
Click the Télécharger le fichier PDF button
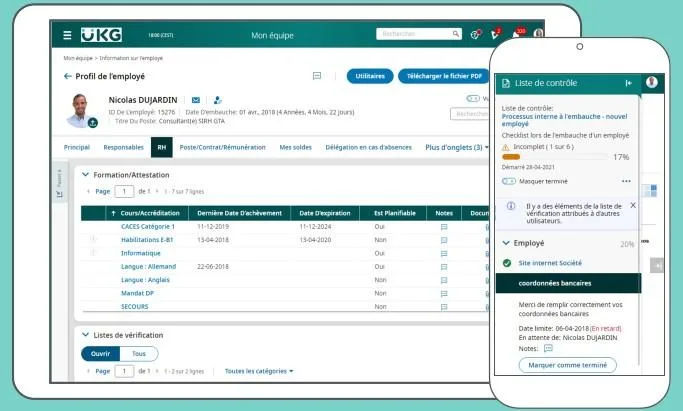(444, 76)
